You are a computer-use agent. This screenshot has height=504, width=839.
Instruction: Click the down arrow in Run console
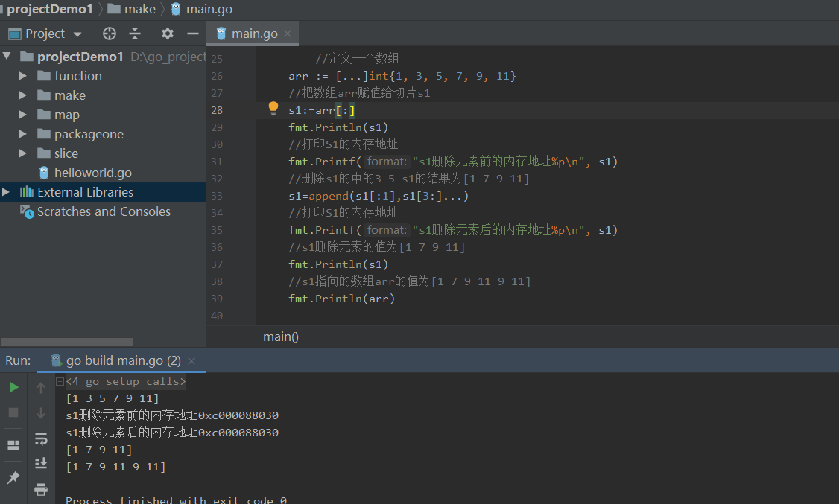pos(41,412)
